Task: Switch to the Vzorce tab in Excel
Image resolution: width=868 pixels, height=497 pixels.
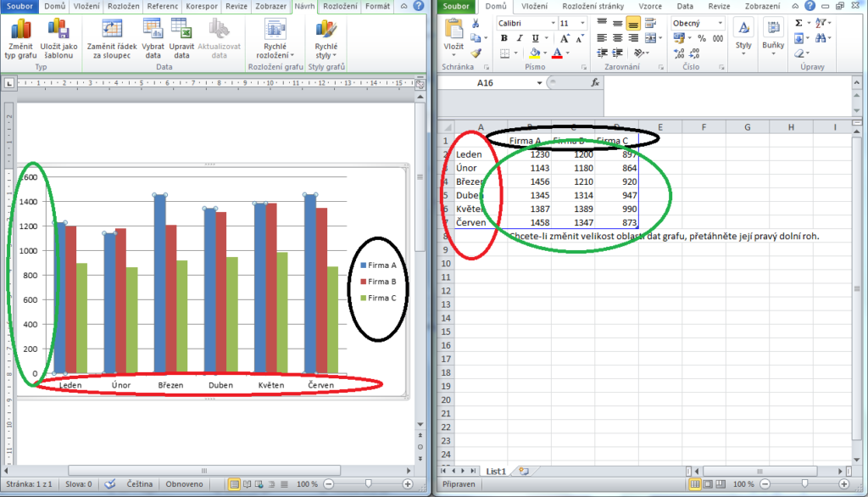Action: click(x=651, y=6)
